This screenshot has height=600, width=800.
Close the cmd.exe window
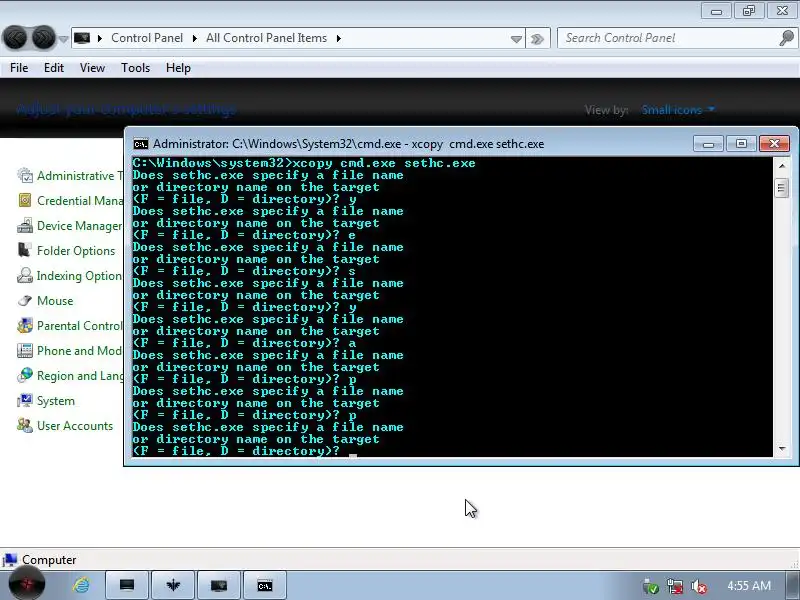pos(774,144)
